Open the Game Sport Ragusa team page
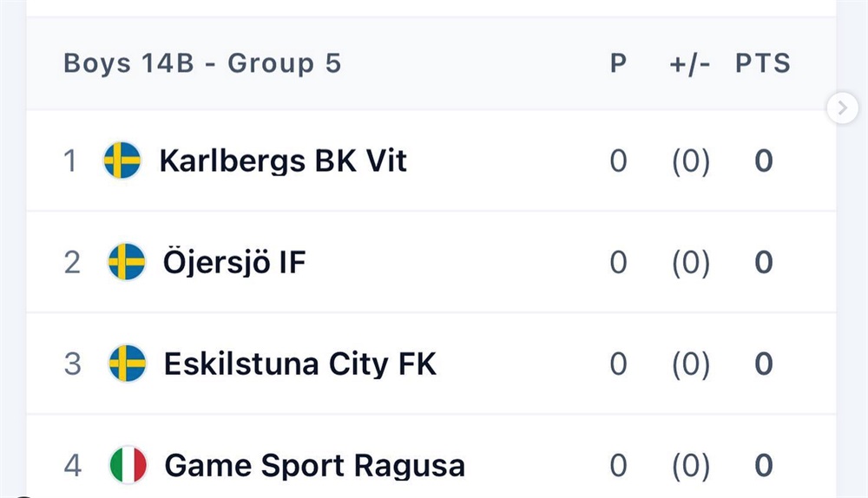The image size is (868, 498). [314, 466]
